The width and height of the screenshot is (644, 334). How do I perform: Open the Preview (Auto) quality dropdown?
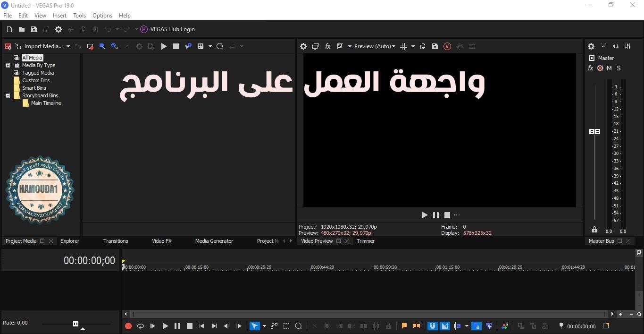[375, 46]
